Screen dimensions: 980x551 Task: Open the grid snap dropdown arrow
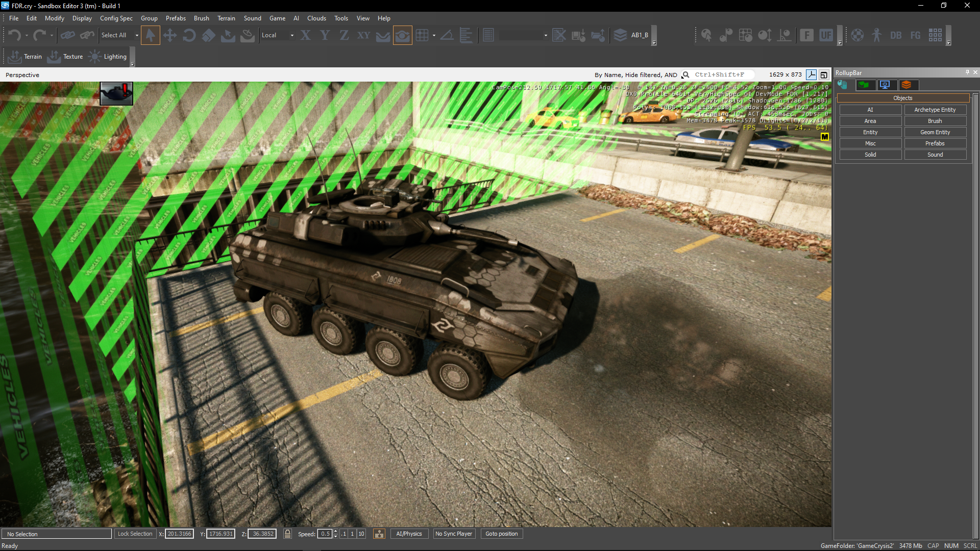click(x=434, y=35)
